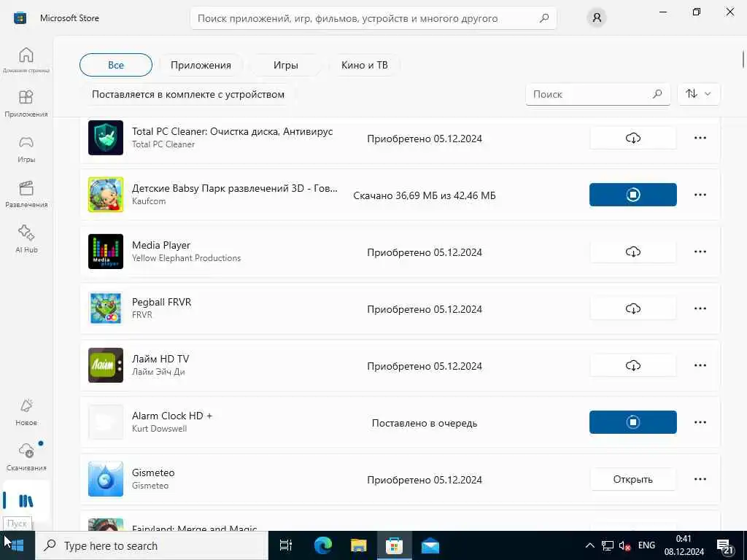The height and width of the screenshot is (560, 747).
Task: Open more options for Детские Babsy Парк
Action: [x=700, y=195]
